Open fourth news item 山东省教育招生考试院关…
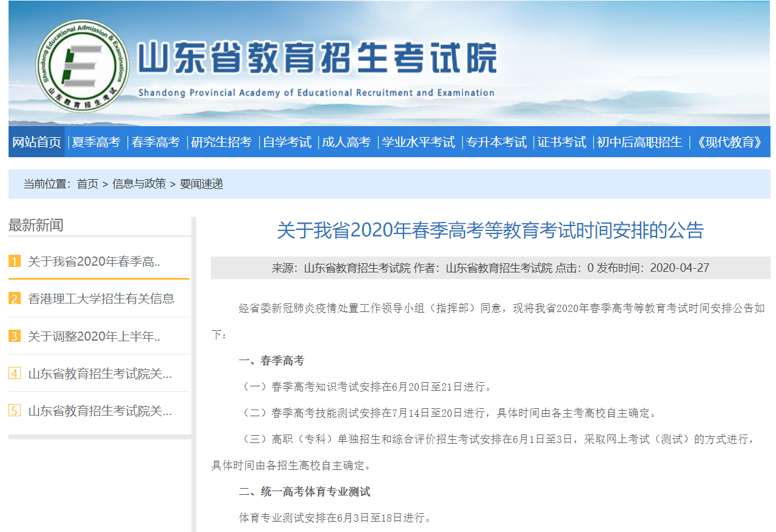 pyautogui.click(x=100, y=374)
